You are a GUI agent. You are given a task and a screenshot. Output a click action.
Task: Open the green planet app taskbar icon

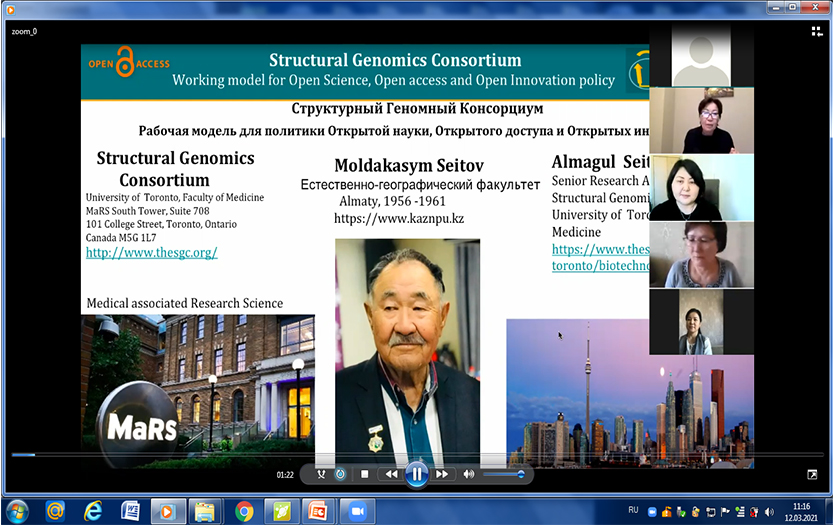tap(282, 512)
